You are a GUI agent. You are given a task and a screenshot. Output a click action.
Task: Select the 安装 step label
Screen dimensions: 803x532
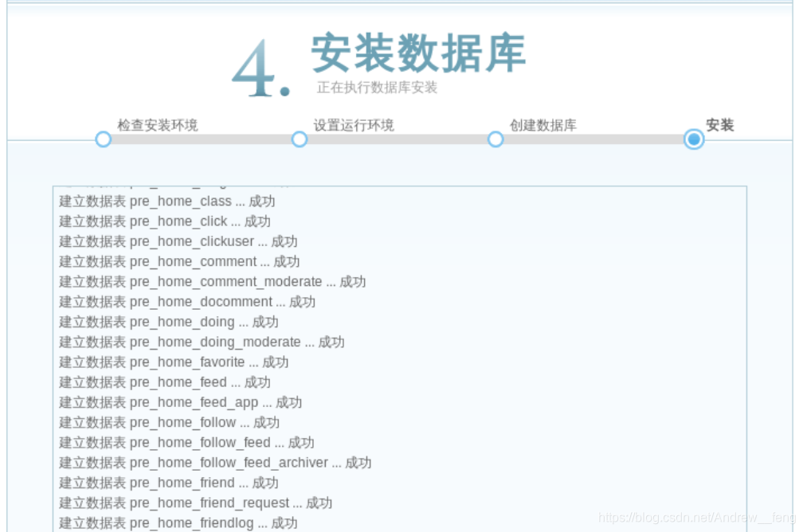coord(719,125)
